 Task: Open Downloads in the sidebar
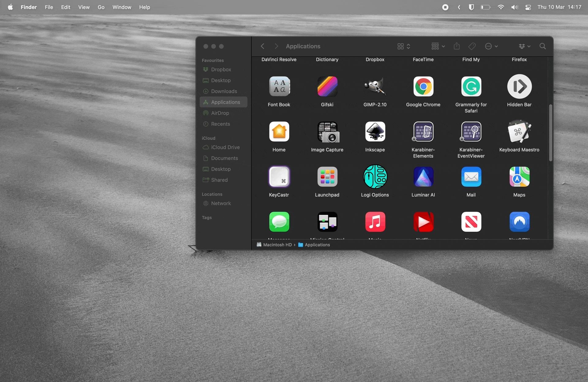(x=223, y=91)
